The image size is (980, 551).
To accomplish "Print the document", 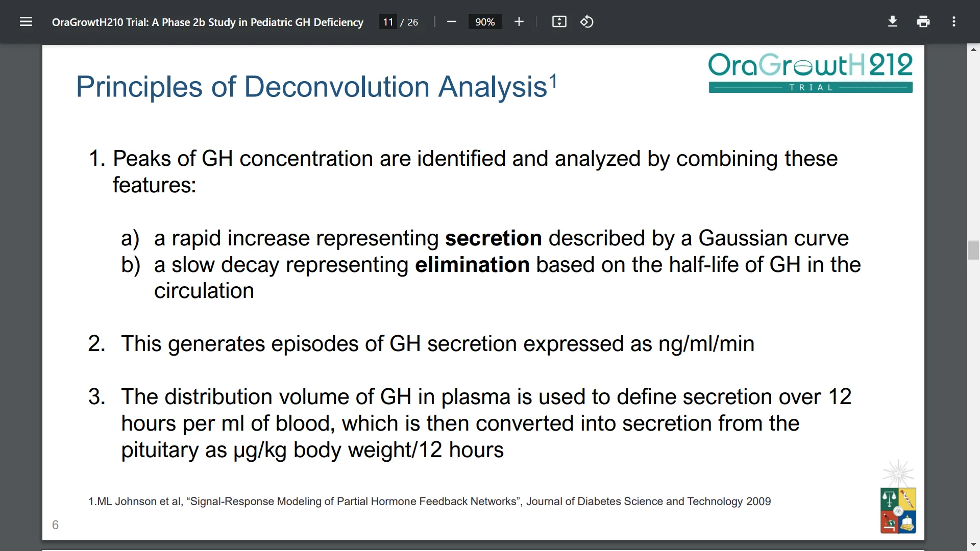I will click(923, 22).
